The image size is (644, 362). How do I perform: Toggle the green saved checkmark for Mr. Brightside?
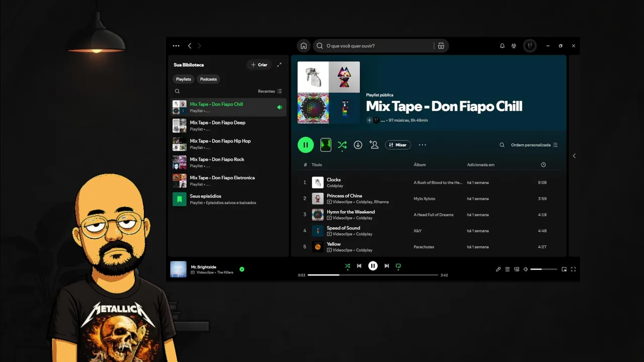(x=242, y=269)
